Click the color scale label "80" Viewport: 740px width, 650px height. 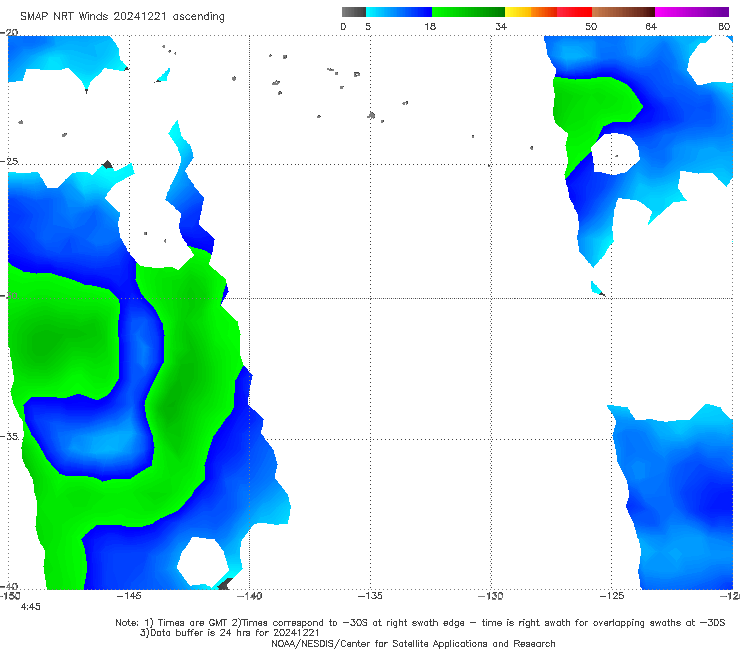tap(724, 26)
